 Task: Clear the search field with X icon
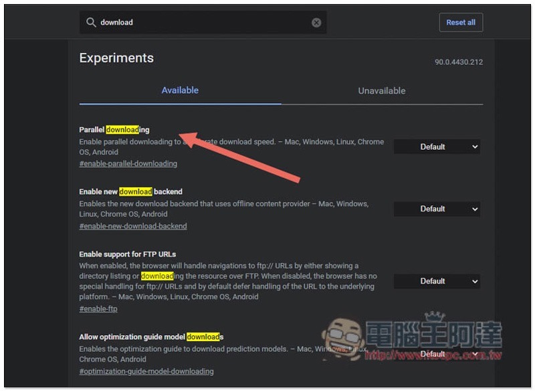[x=316, y=23]
